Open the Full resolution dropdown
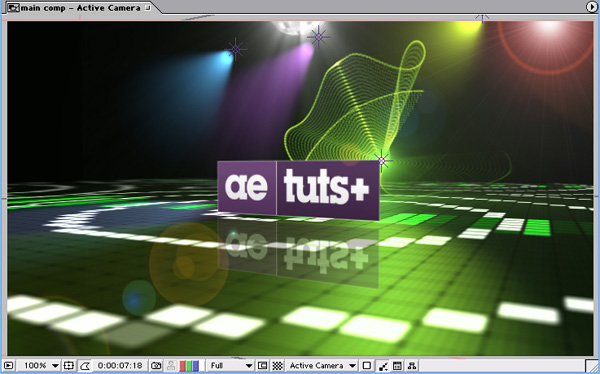Screen dimensions: 600x374 231,366
